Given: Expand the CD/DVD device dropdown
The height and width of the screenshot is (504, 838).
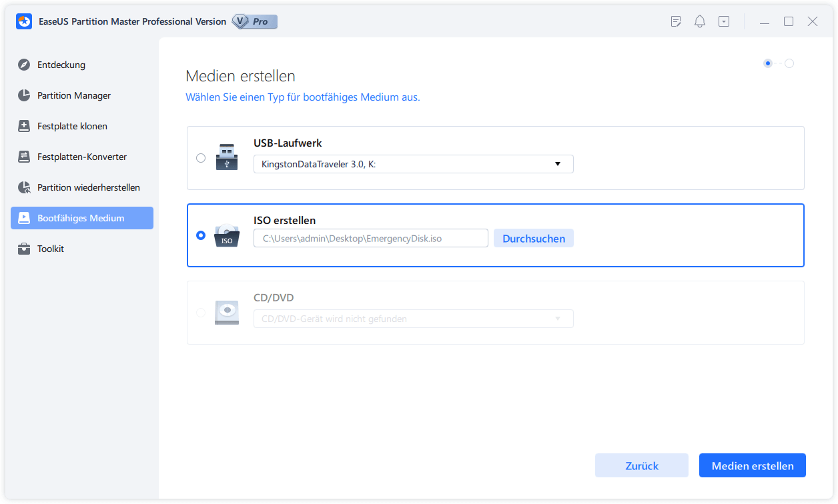Looking at the screenshot, I should tap(414, 319).
